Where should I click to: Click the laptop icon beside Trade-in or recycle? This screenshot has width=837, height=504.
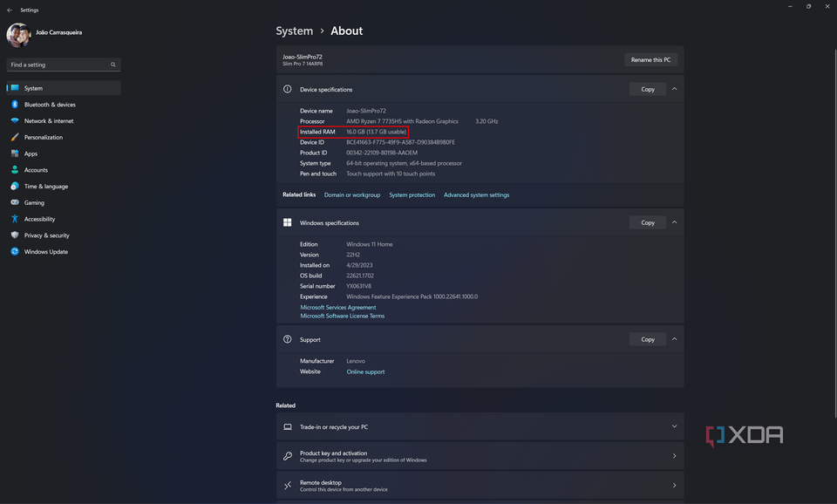288,426
